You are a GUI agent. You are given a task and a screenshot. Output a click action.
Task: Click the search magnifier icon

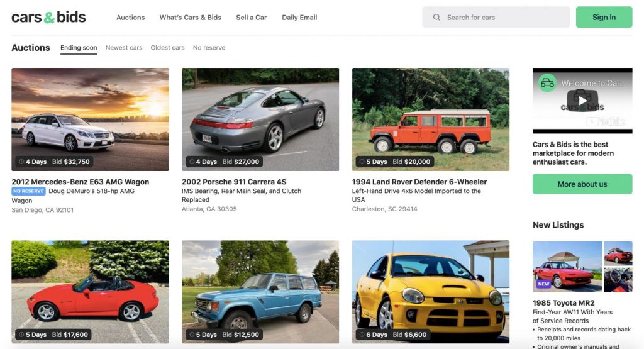(x=436, y=18)
